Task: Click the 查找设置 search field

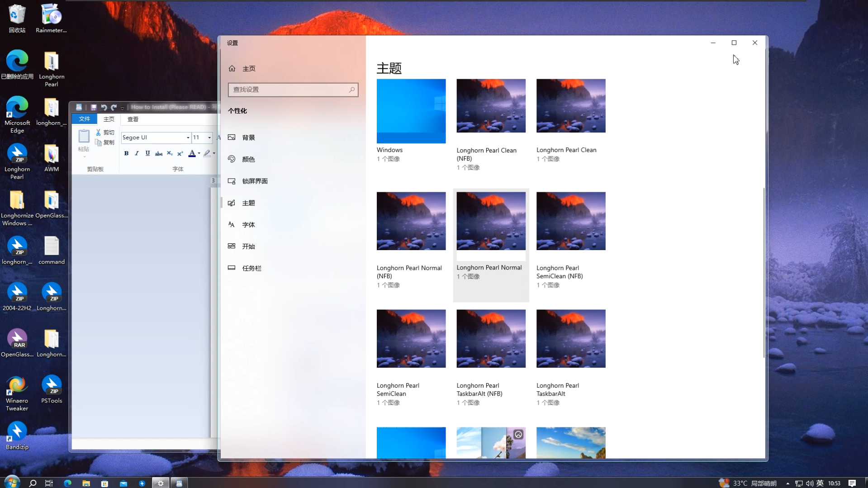Action: point(293,90)
